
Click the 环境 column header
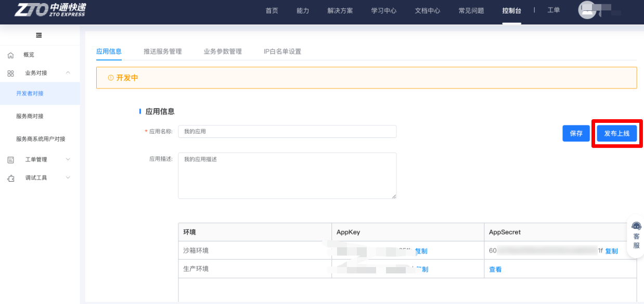pos(255,232)
